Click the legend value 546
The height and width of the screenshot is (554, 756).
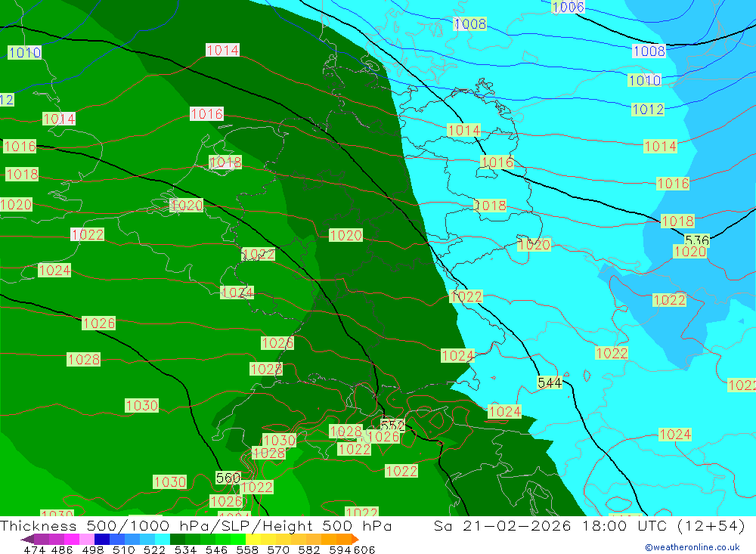coord(216,549)
